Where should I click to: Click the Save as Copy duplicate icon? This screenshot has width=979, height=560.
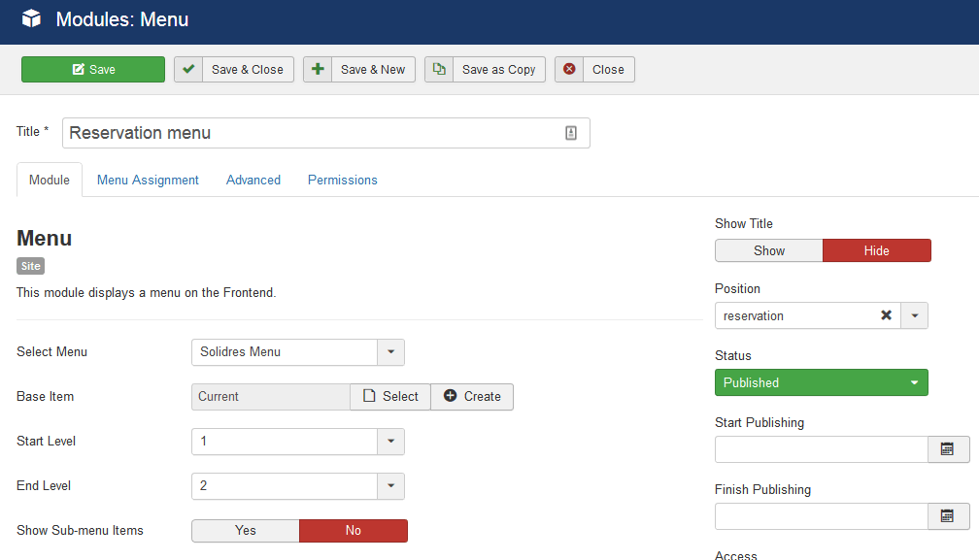439,69
